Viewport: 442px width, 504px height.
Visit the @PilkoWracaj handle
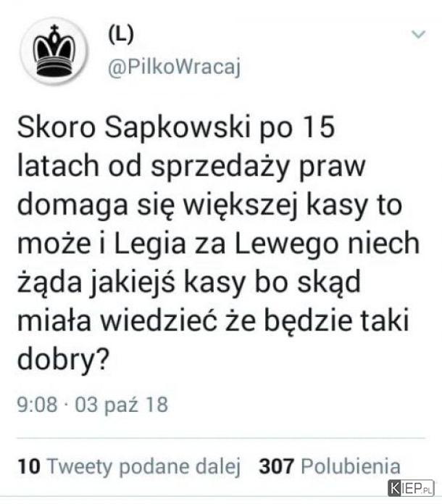pos(175,67)
